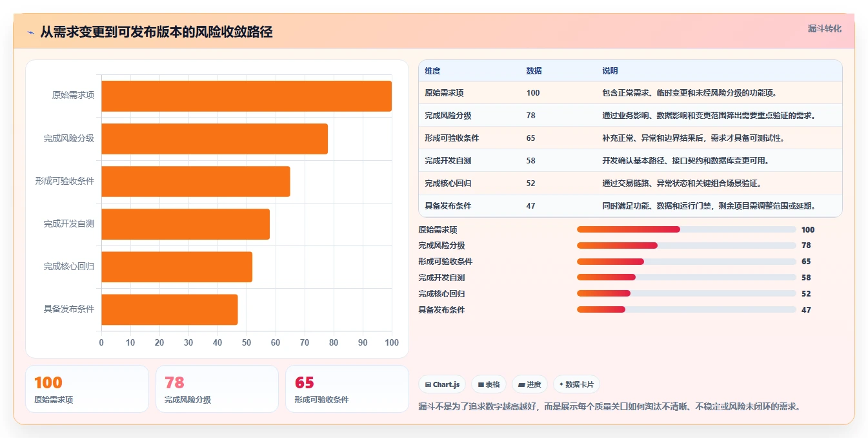
Task: Click table cell 原始需求项
Action: tap(444, 93)
